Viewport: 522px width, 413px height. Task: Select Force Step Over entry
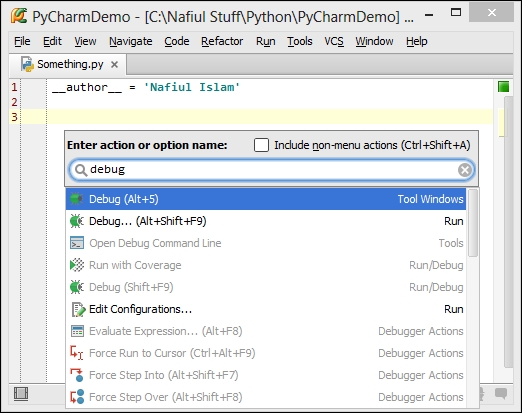[266, 397]
